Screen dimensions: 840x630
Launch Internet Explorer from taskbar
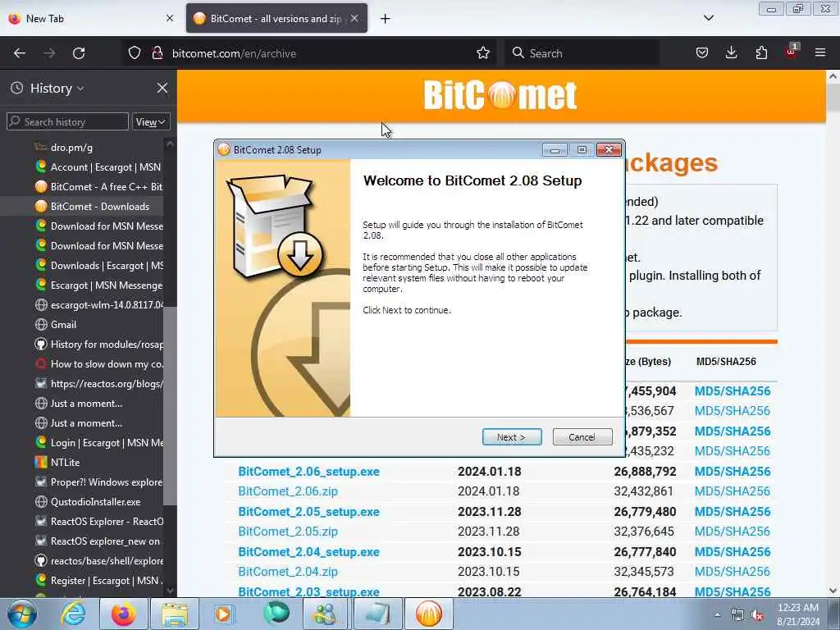pos(73,614)
